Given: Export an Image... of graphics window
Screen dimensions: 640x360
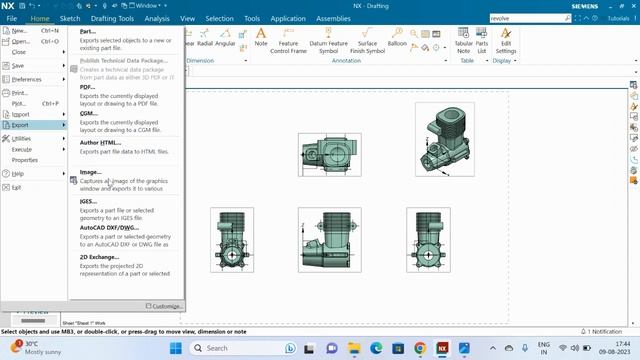Looking at the screenshot, I should (125, 180).
